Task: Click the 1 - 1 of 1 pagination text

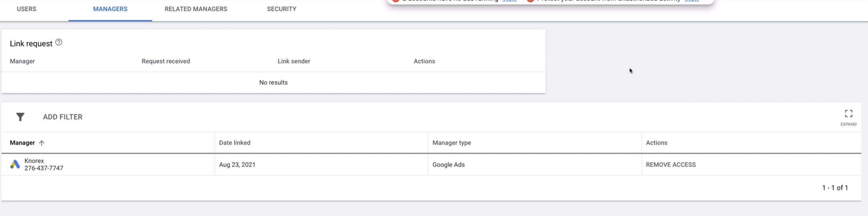Action: click(835, 188)
